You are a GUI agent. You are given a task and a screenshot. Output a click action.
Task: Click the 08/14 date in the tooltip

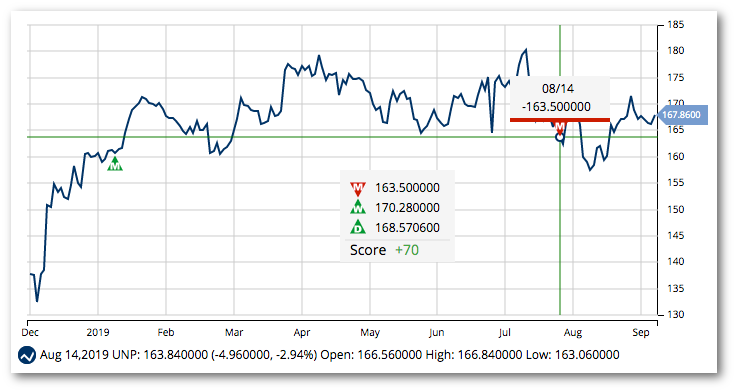(558, 89)
